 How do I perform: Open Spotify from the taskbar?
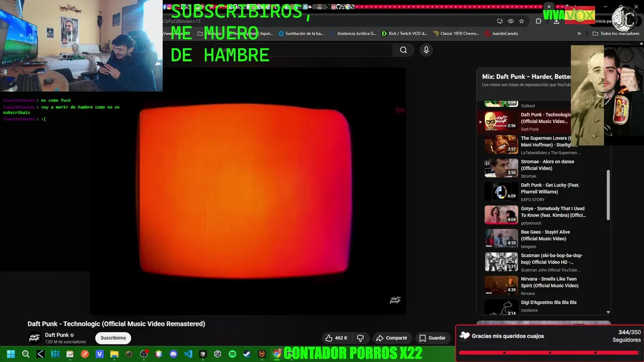[x=232, y=354]
